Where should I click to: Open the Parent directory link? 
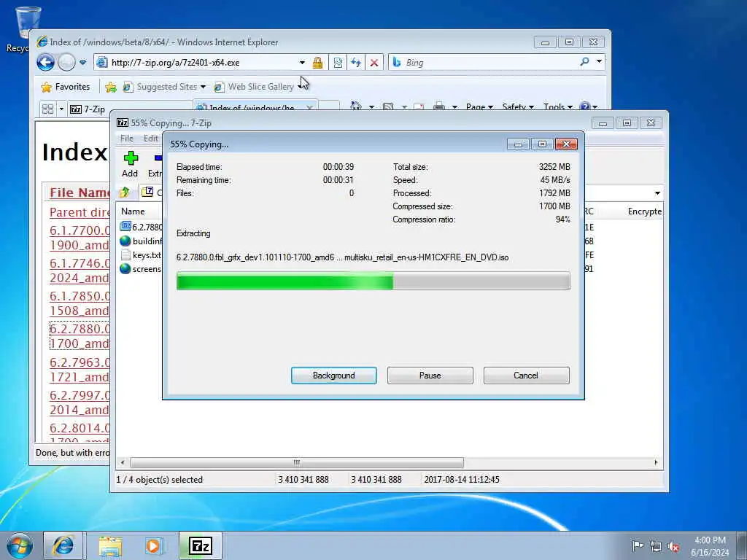point(80,212)
